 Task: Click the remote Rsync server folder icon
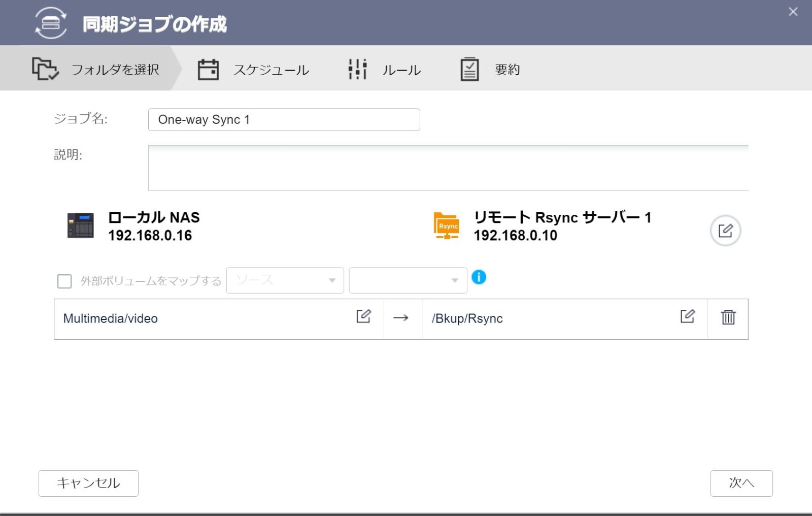[x=446, y=226]
